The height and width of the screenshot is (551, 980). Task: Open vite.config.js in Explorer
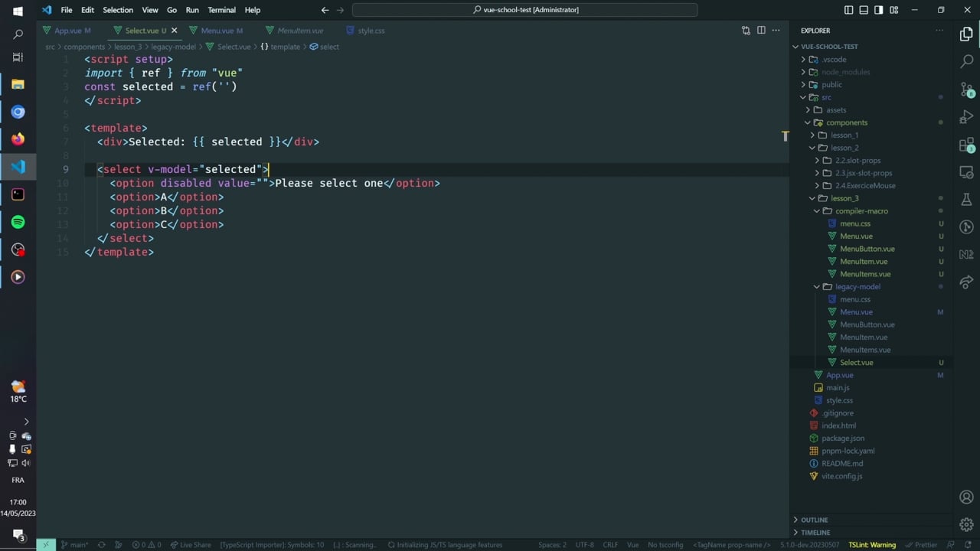(841, 476)
